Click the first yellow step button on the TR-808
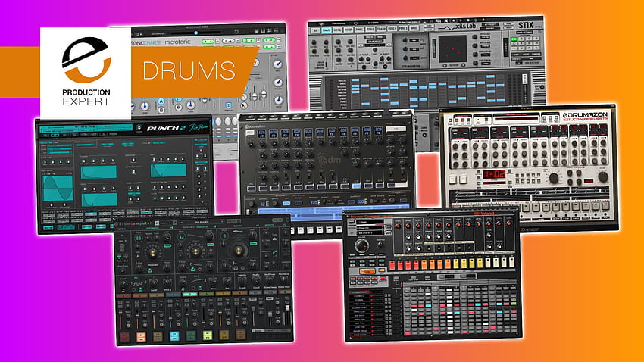Viewport: 644px width, 362px height. coord(455,263)
